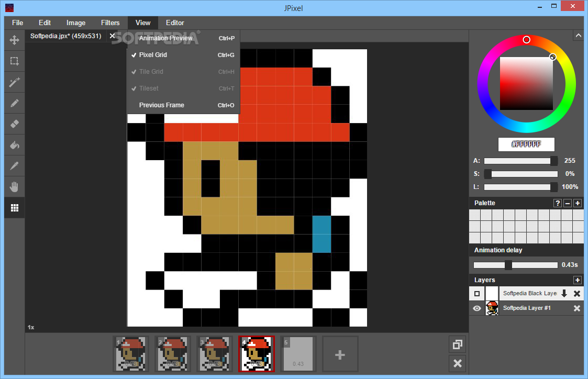Screen dimensions: 588x379
Task: Delete the current frame with X button
Action: point(458,363)
